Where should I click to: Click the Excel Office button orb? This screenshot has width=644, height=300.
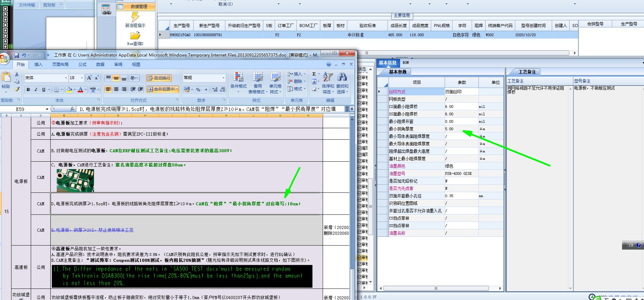[x=4, y=59]
